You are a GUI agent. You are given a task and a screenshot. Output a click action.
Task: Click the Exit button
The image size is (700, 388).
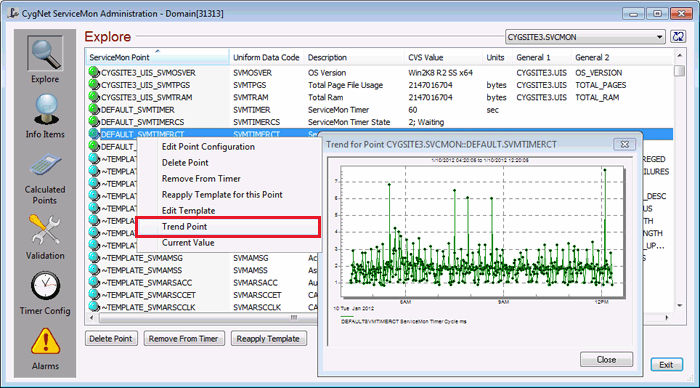click(666, 365)
